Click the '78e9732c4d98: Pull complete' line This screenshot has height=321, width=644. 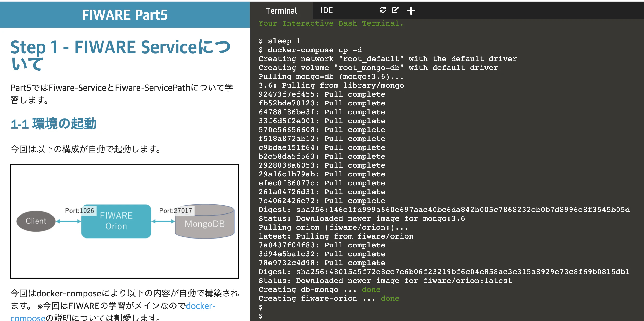pos(322,263)
